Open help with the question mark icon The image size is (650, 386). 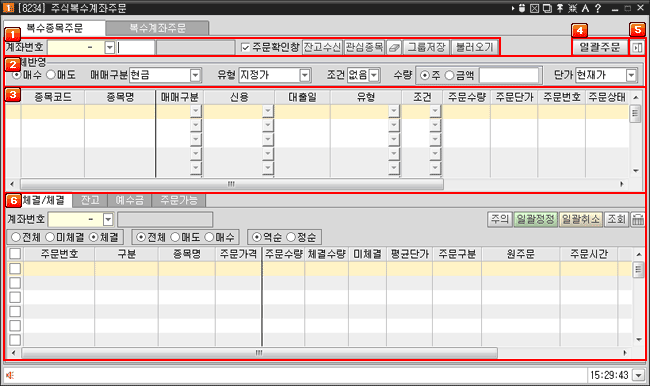coord(598,8)
